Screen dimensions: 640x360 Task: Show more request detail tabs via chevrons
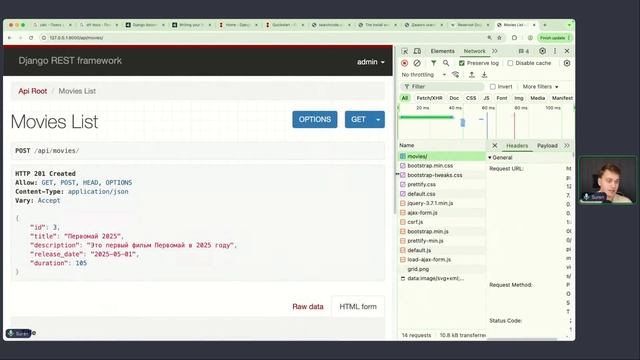(x=567, y=145)
